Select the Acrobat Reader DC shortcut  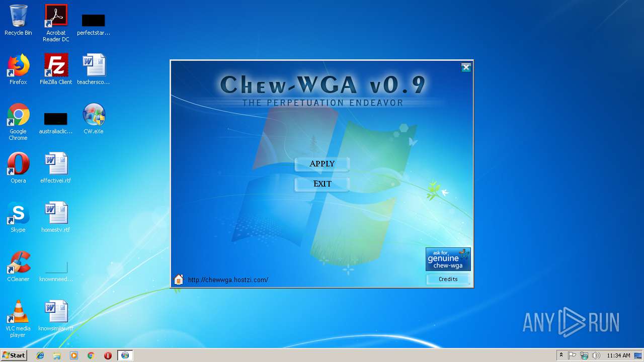click(56, 23)
